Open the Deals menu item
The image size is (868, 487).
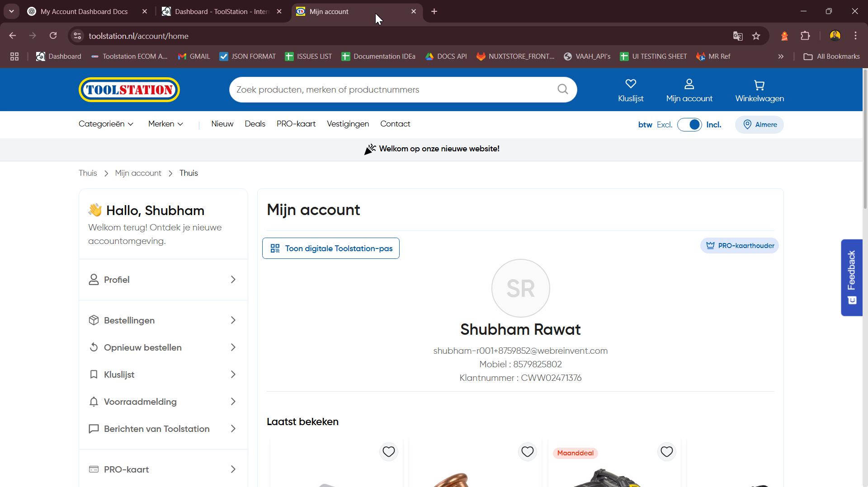coord(255,124)
